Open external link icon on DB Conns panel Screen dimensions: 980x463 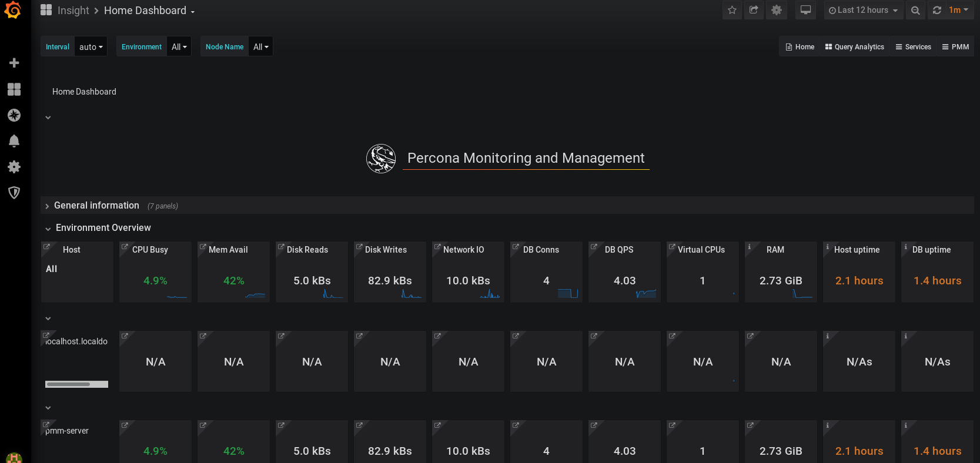516,247
